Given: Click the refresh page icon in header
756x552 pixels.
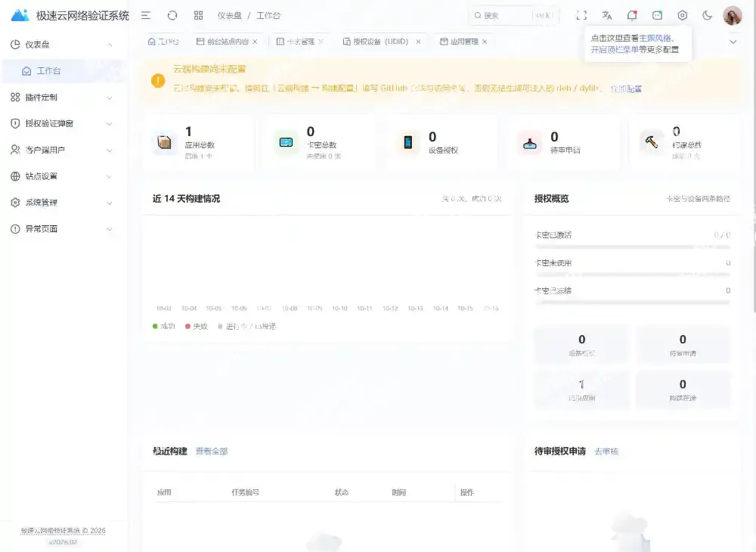Looking at the screenshot, I should pos(172,15).
